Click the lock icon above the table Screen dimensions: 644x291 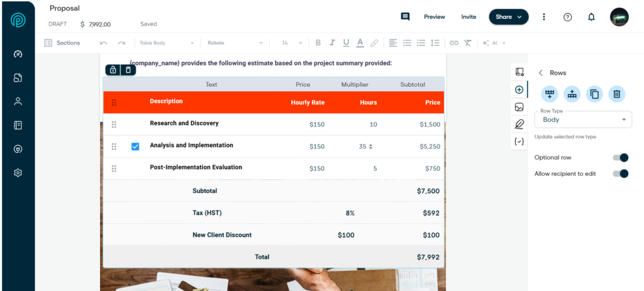coord(113,70)
